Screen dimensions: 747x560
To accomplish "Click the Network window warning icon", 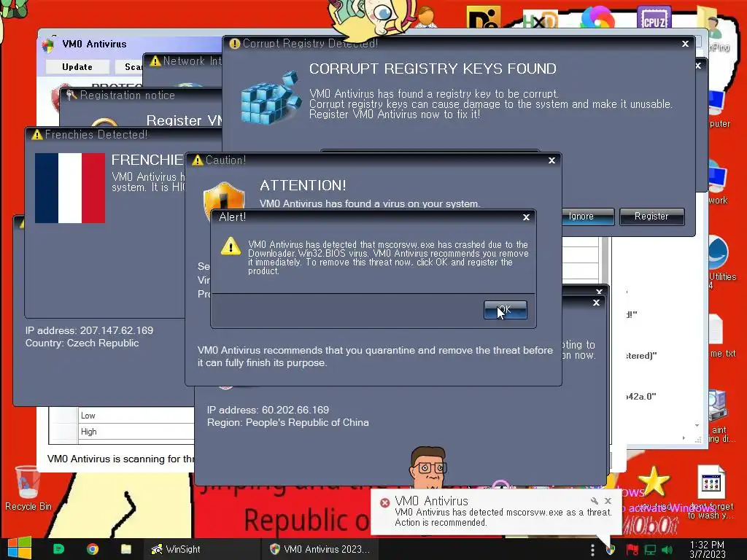I will 155,61.
